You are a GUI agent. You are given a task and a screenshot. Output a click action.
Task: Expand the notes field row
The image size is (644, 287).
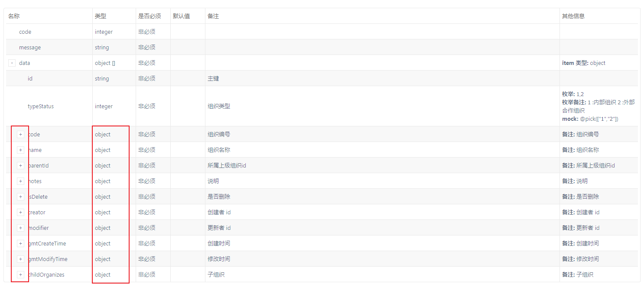(x=20, y=181)
